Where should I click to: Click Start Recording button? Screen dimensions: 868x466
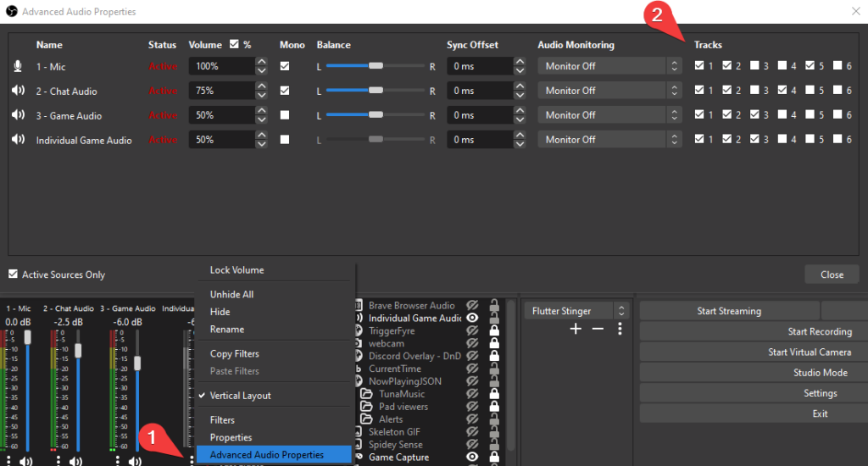pyautogui.click(x=754, y=331)
